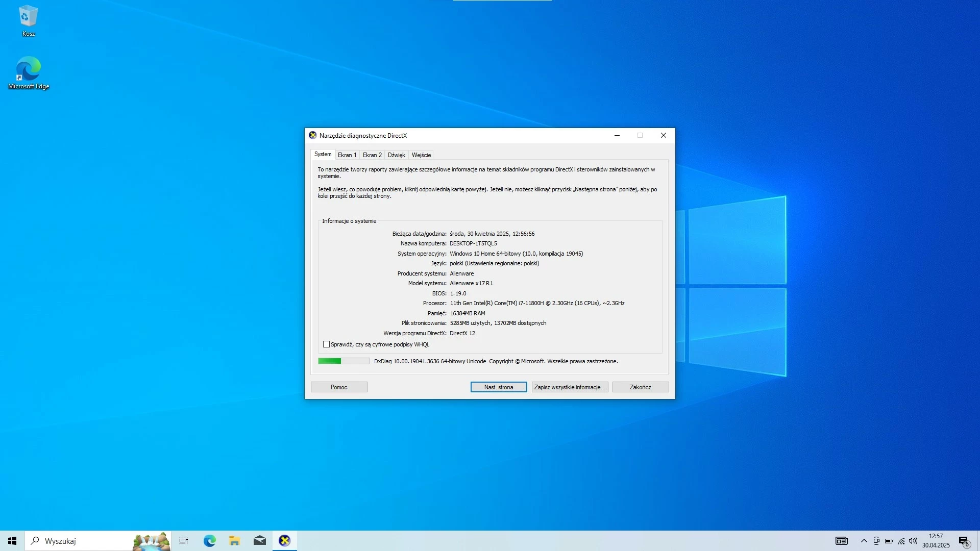Click the search magnifier in the taskbar

[x=35, y=541]
